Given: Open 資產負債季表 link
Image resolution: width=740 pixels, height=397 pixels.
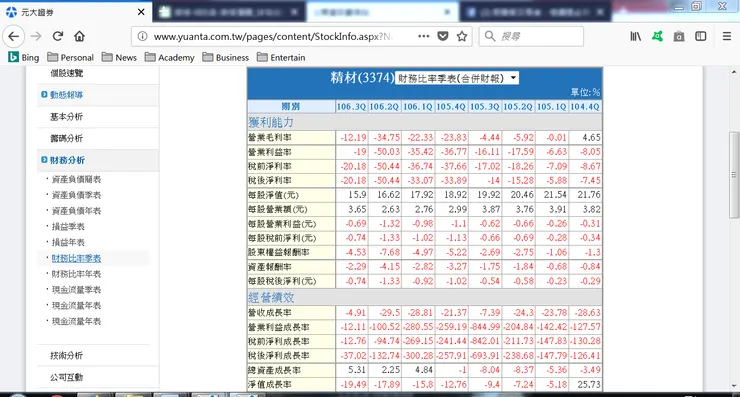Looking at the screenshot, I should (x=76, y=195).
